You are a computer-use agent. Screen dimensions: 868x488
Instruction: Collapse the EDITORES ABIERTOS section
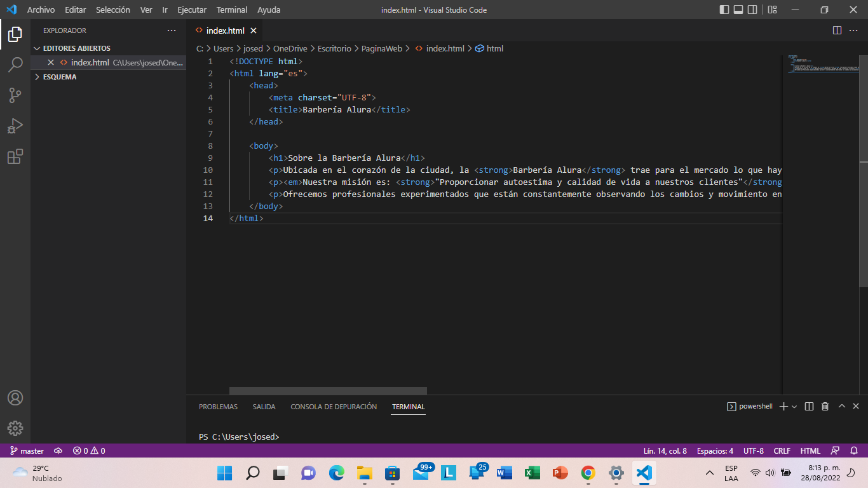pos(108,48)
